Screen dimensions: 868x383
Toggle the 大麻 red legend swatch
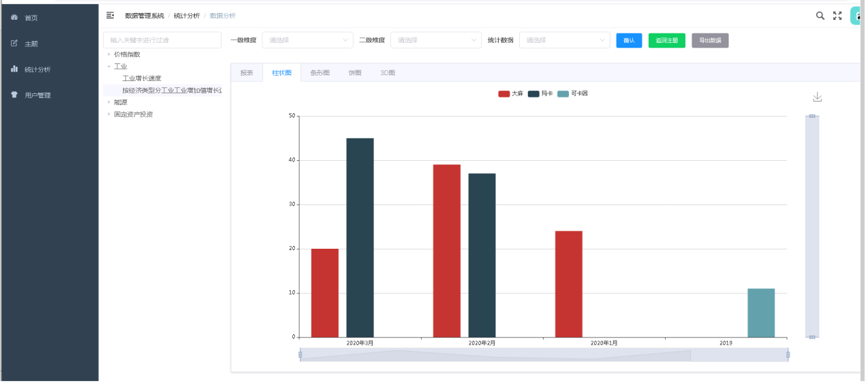coord(504,93)
